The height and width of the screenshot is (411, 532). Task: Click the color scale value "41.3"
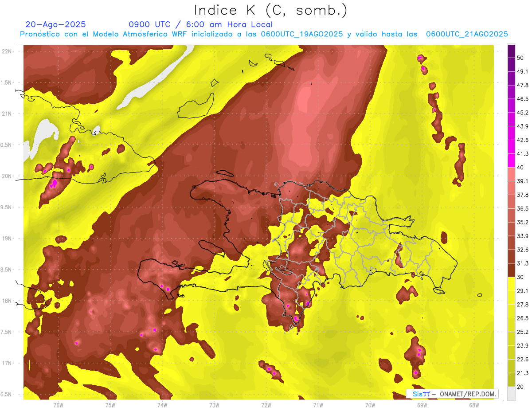522,154
